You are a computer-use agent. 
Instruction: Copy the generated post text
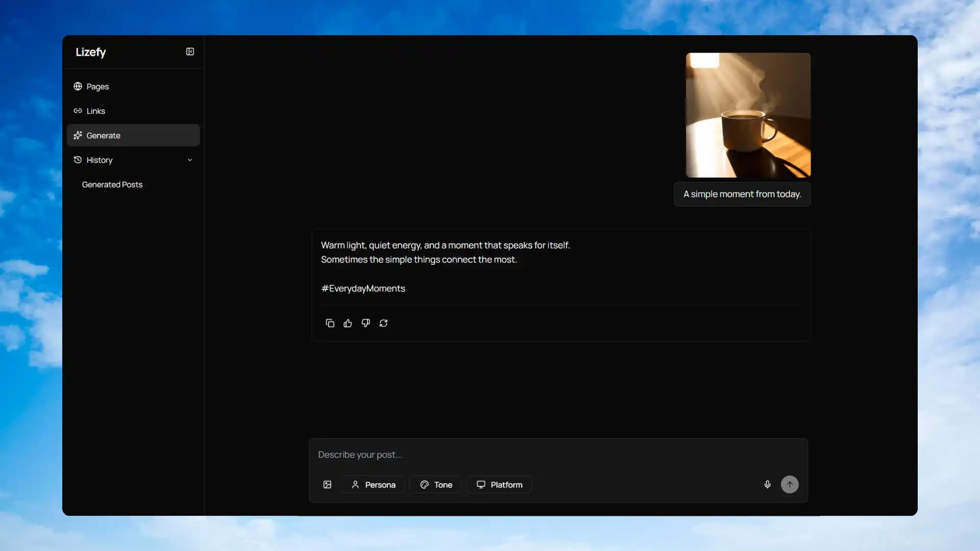pos(330,323)
